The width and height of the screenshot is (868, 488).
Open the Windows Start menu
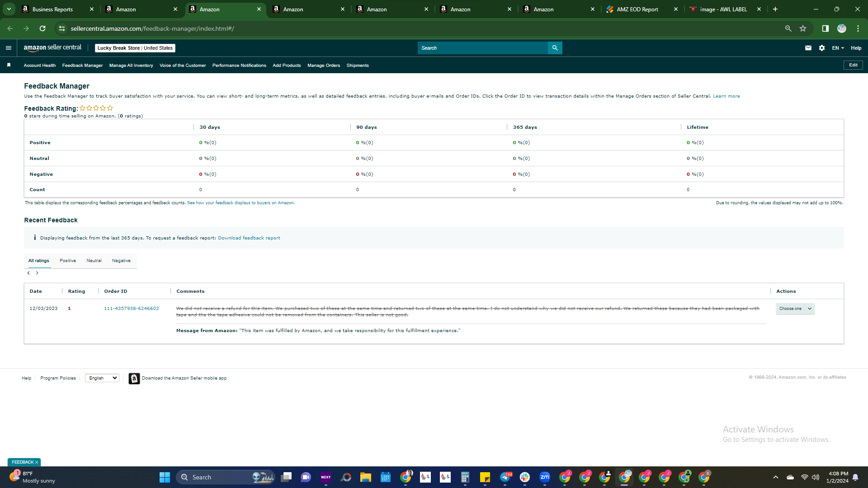coord(165,477)
